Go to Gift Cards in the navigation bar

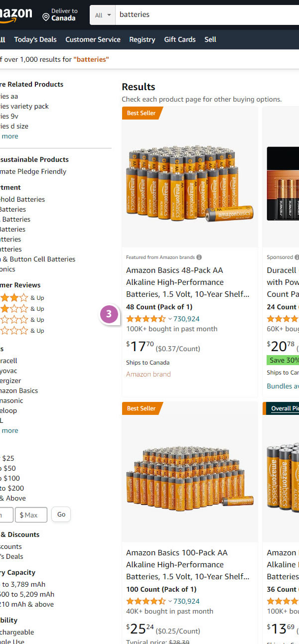[180, 39]
